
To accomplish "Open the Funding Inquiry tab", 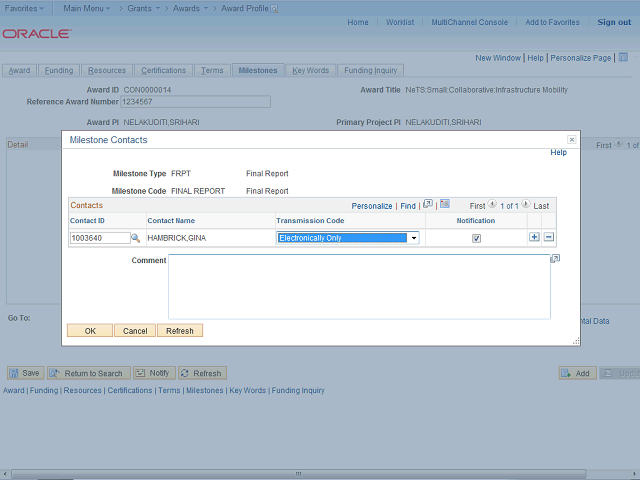I will (x=371, y=71).
